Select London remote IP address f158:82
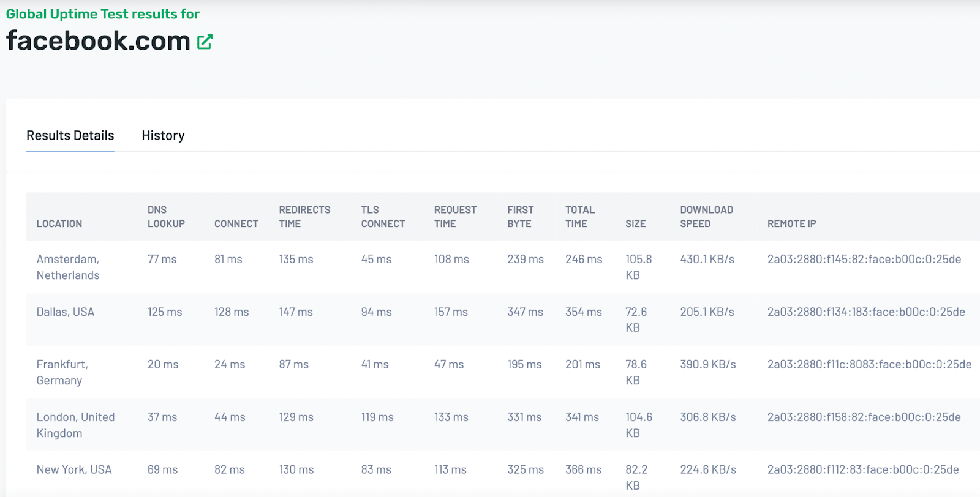Screen dimensions: 980x497 pyautogui.click(x=864, y=417)
